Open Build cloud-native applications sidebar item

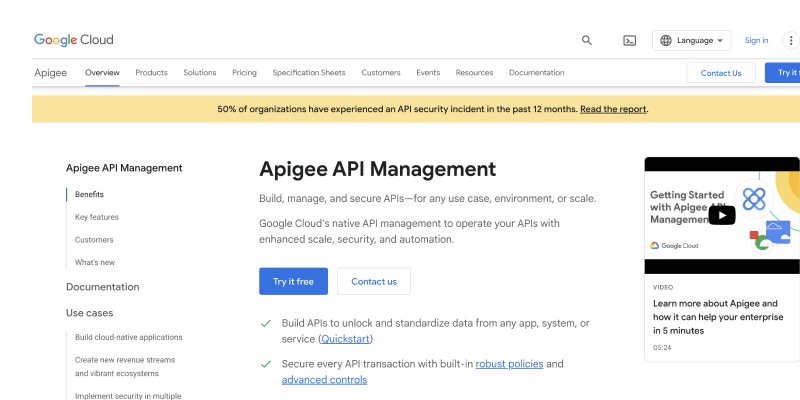click(x=129, y=337)
